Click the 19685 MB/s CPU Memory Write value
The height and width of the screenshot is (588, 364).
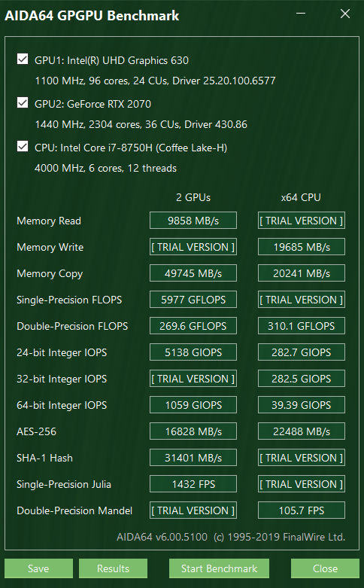click(x=302, y=247)
